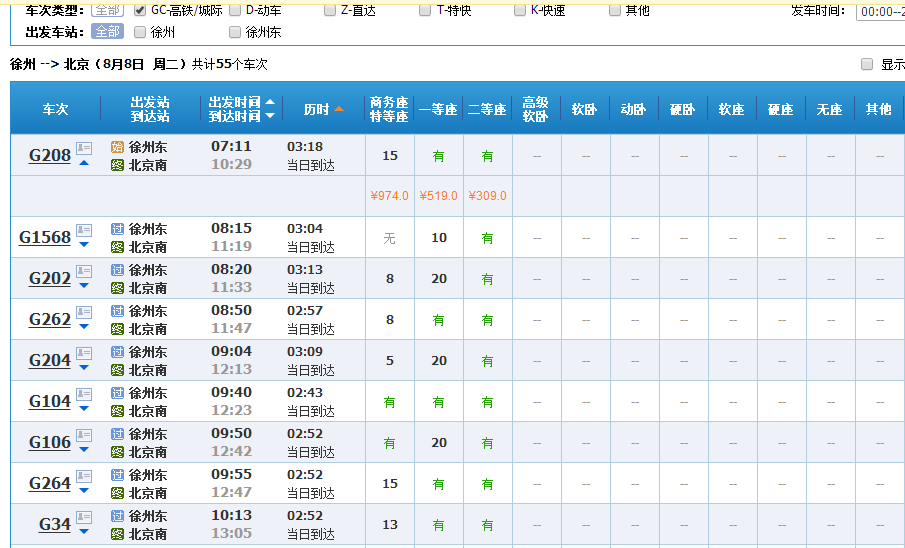Open train G1568 details link

(x=45, y=237)
